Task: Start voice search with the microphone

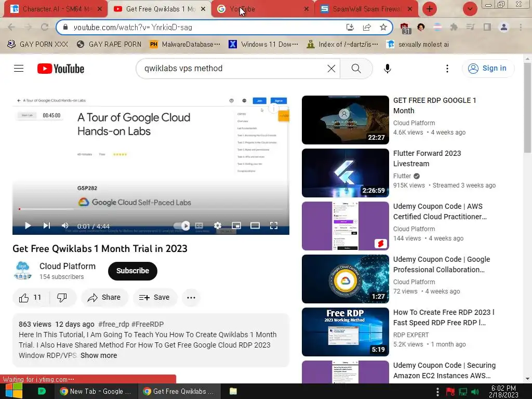Action: (387, 69)
